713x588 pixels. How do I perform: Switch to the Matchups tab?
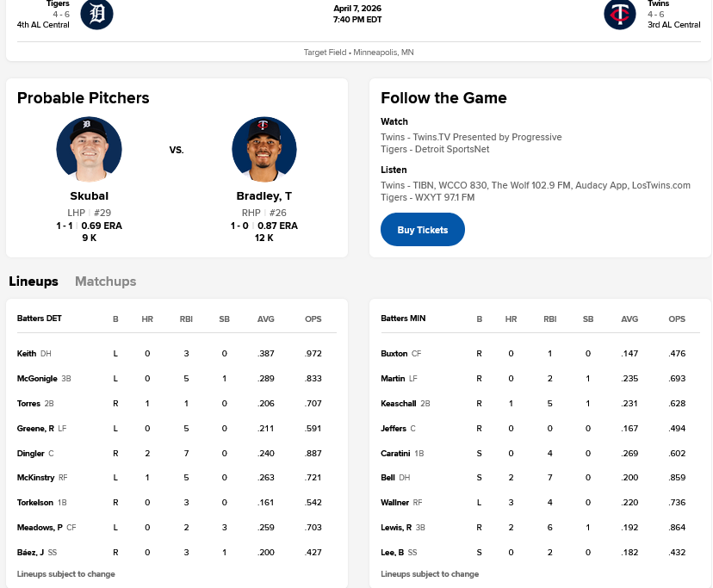pos(105,282)
